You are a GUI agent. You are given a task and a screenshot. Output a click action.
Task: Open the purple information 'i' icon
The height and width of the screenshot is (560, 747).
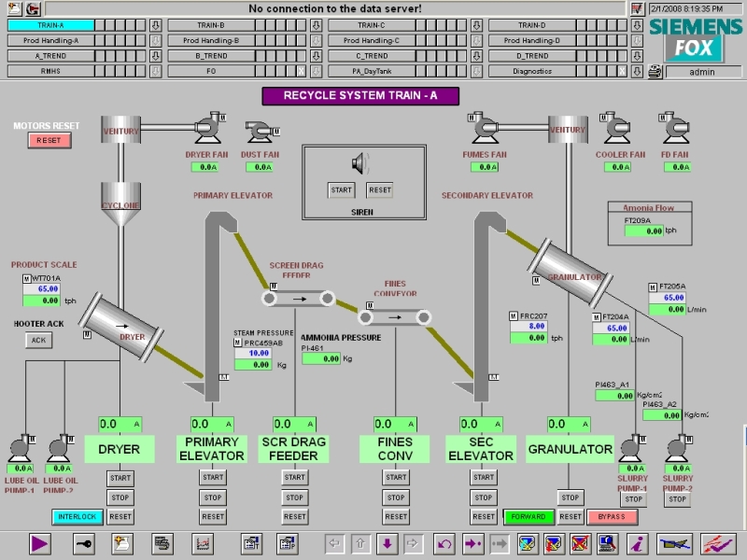[638, 543]
